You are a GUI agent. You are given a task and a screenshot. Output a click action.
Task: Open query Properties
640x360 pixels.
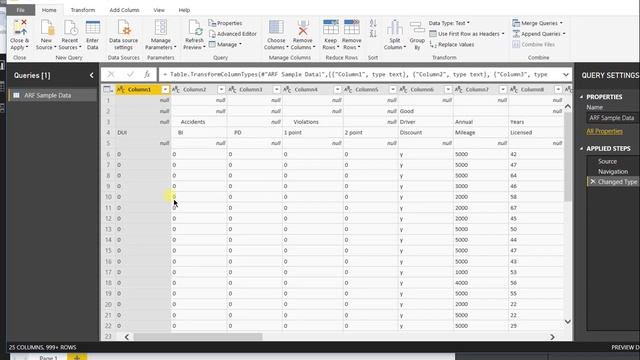click(x=225, y=23)
